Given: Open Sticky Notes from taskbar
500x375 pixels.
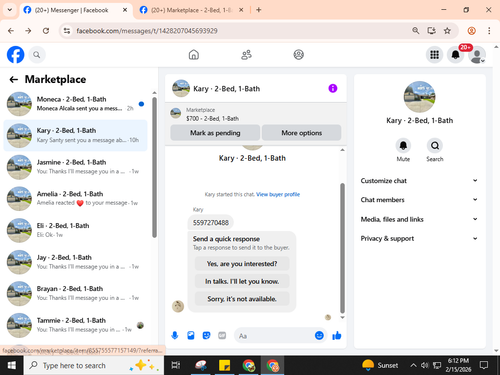Looking at the screenshot, I should (224, 365).
